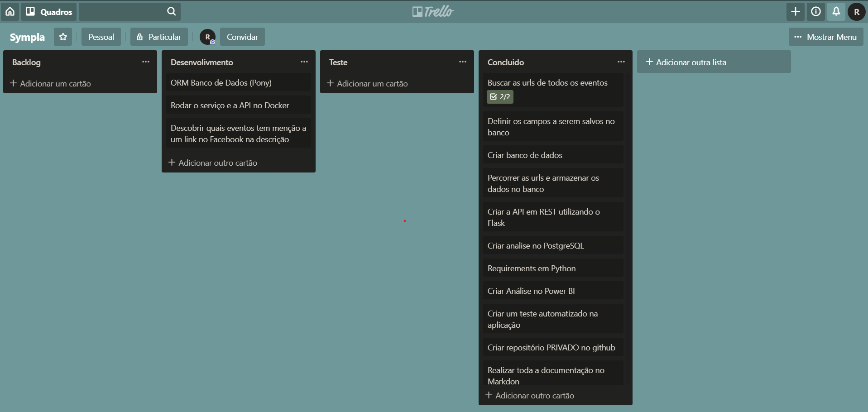Viewport: 868px width, 412px height.
Task: Click the board member R avatar
Action: [x=208, y=37]
